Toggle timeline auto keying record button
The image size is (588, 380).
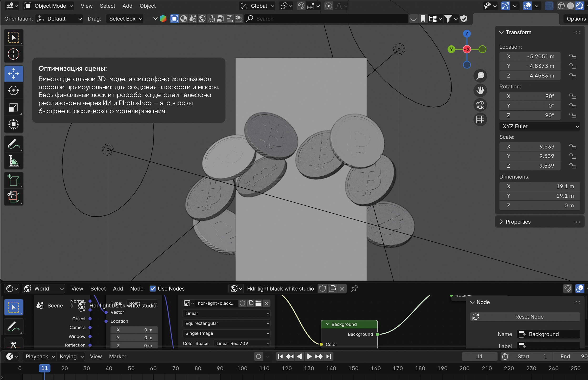click(259, 356)
